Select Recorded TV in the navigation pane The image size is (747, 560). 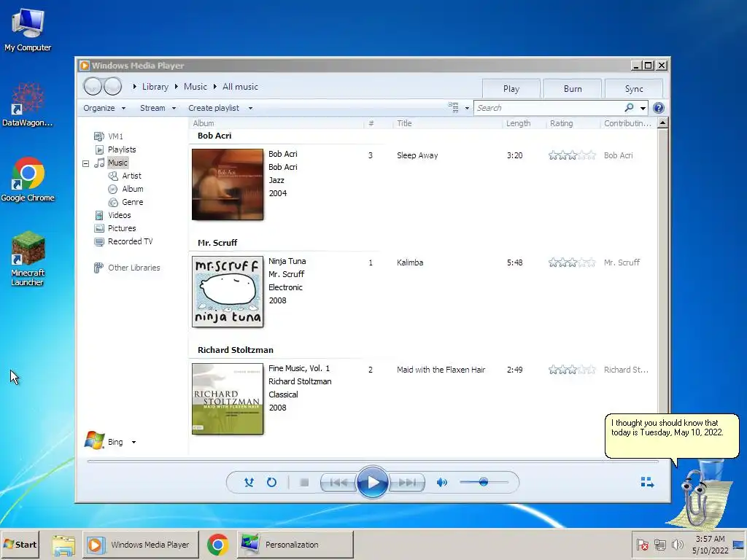130,241
